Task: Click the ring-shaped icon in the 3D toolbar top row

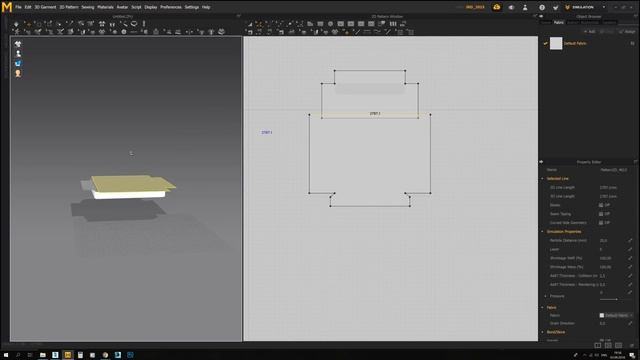Action: [134, 24]
